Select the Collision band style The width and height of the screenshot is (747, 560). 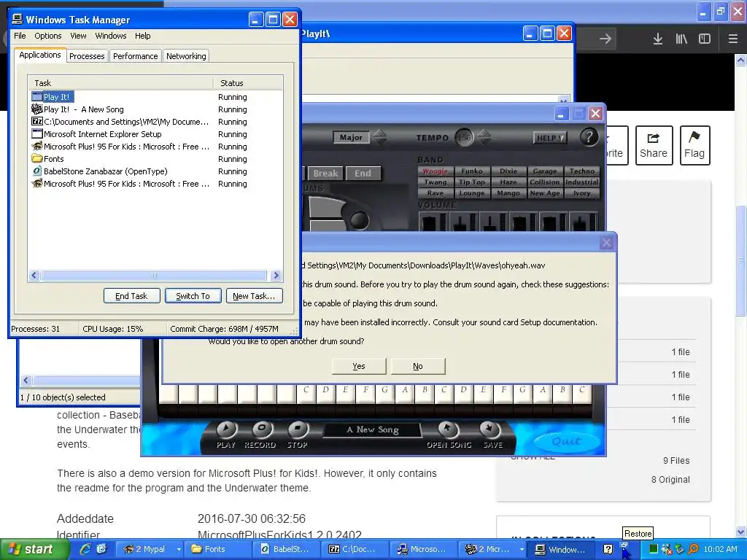tap(544, 182)
